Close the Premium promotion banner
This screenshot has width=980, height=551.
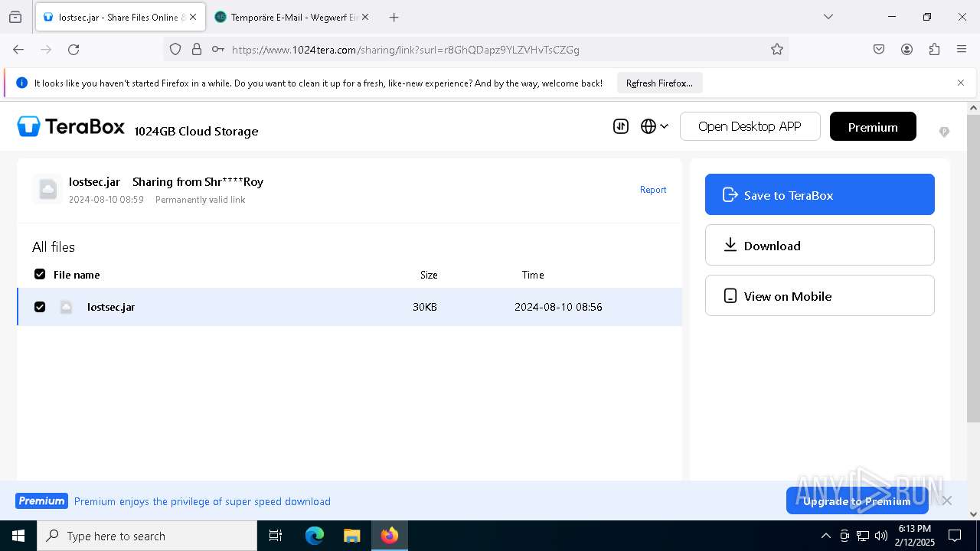click(x=947, y=500)
